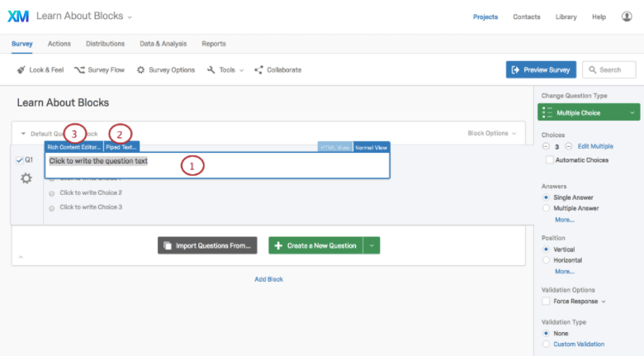Open Q1 question settings gear icon
Image resolution: width=644 pixels, height=356 pixels.
(x=26, y=178)
